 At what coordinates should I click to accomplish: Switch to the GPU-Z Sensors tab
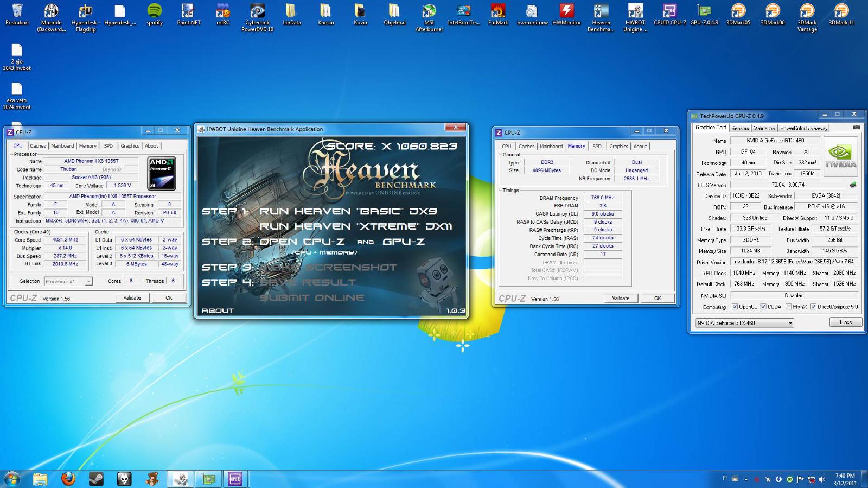pos(740,128)
